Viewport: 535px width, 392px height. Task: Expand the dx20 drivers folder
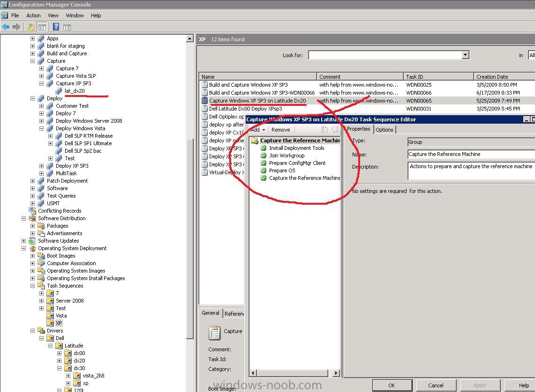[59, 361]
